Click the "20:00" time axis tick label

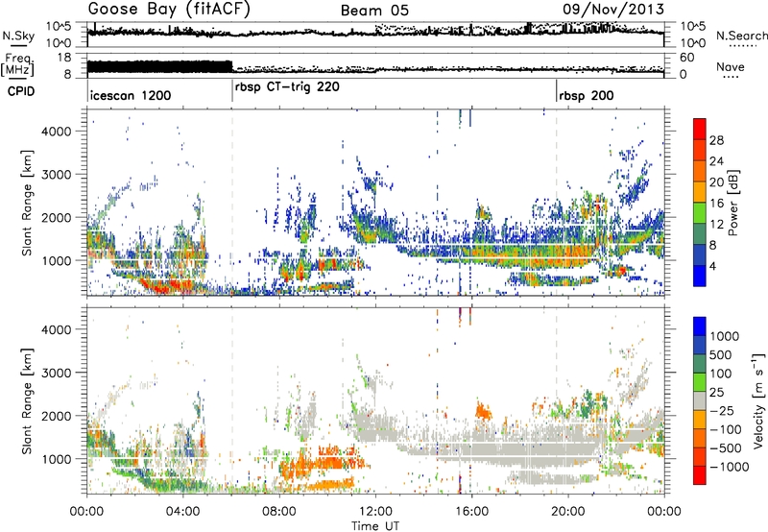point(568,512)
